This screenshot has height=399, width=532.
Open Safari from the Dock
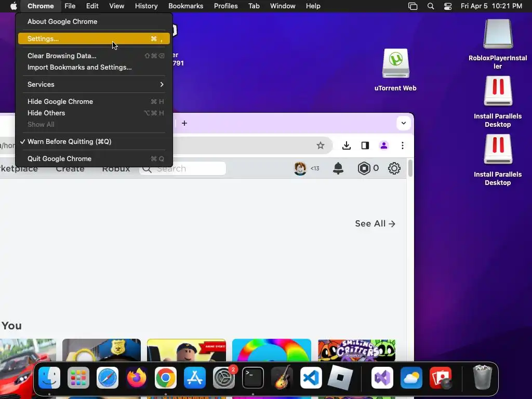click(108, 378)
